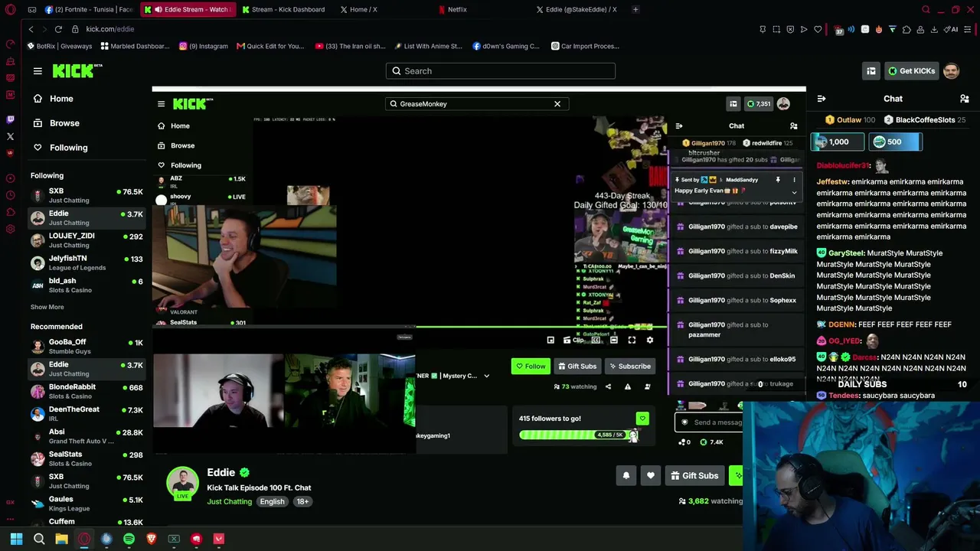Clear the GreaseMonkey search field

click(x=557, y=104)
